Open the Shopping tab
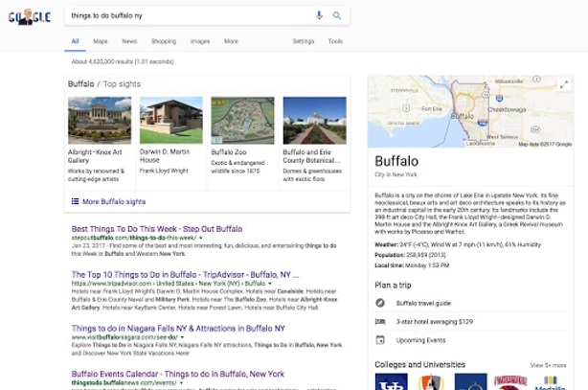Screen dimensions: 588x390 tap(164, 41)
